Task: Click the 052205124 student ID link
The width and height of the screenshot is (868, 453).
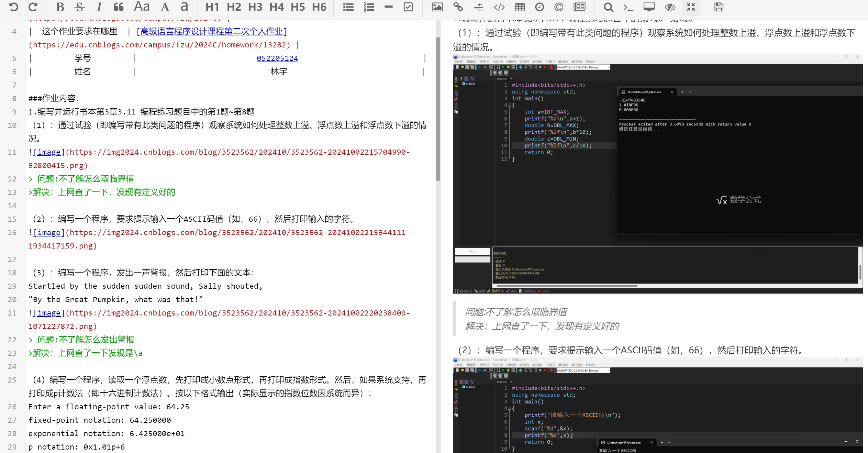Action: point(277,58)
